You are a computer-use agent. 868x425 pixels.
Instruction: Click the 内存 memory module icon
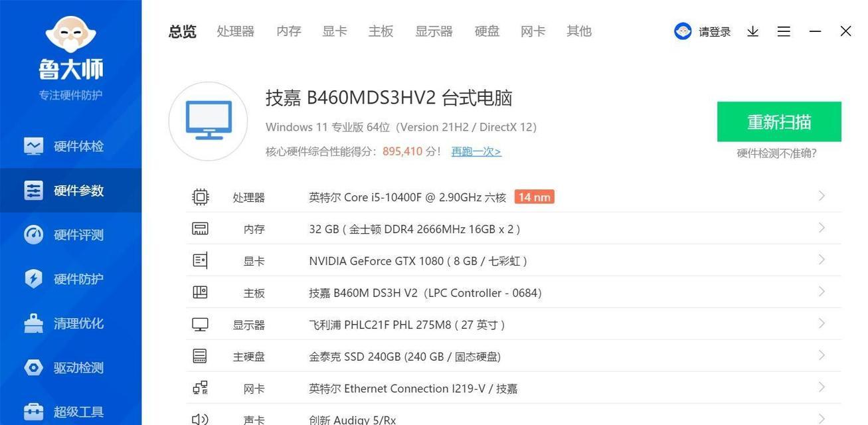pyautogui.click(x=200, y=228)
